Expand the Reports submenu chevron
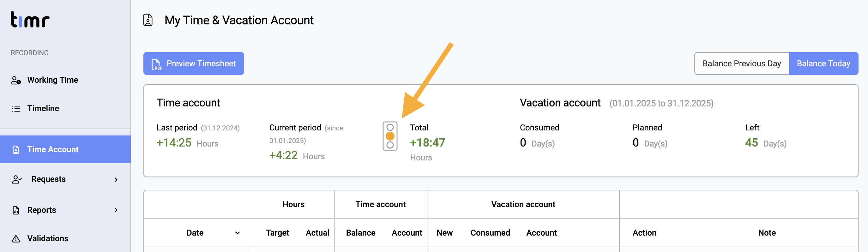The image size is (868, 252). (x=116, y=210)
